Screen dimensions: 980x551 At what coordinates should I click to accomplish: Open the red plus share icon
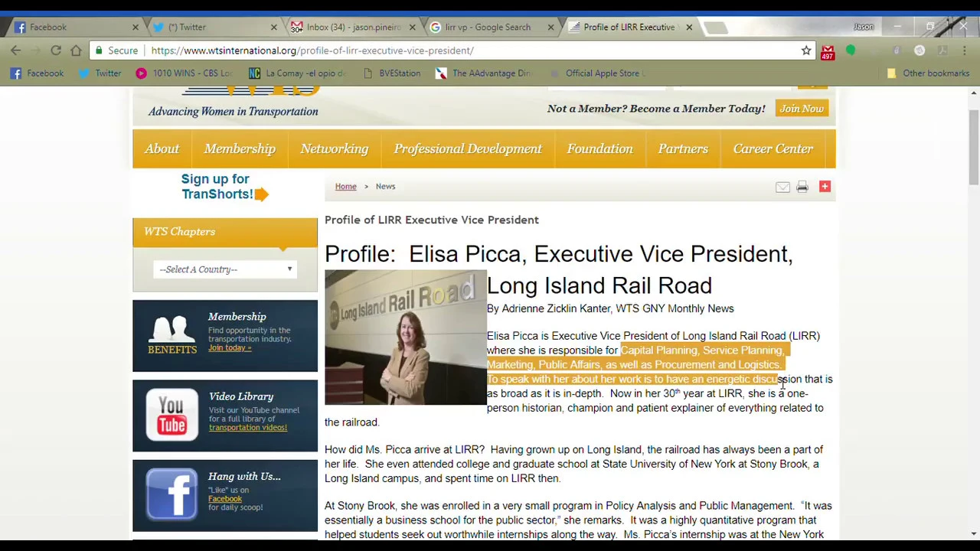coord(825,186)
